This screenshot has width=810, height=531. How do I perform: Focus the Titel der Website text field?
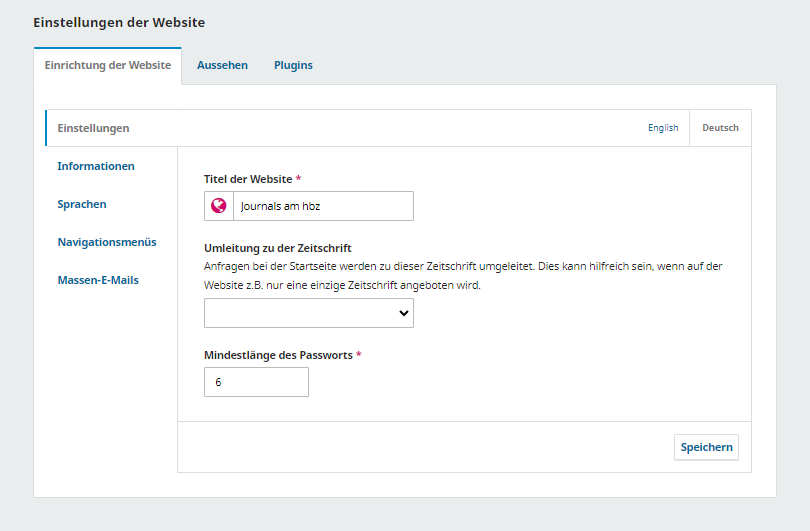(x=322, y=206)
